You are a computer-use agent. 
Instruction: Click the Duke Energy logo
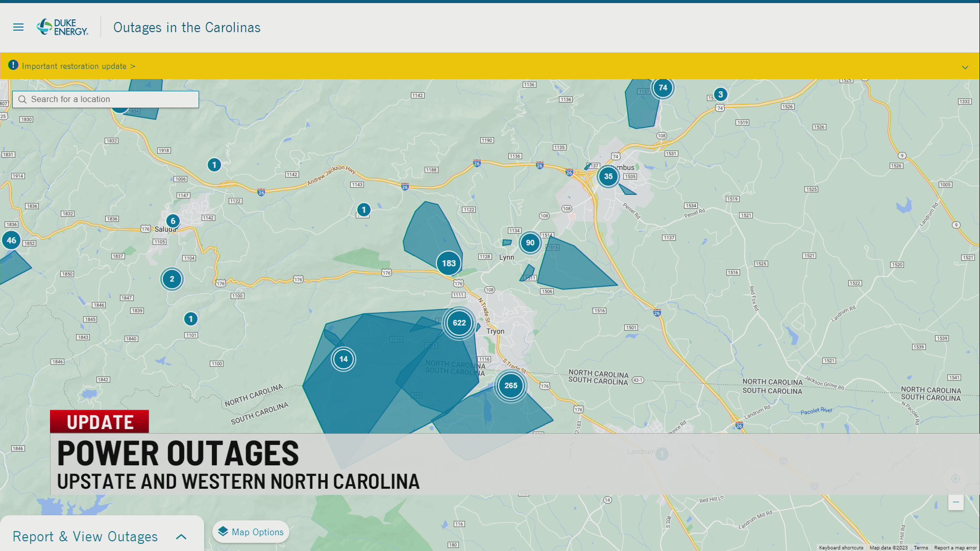pyautogui.click(x=61, y=27)
